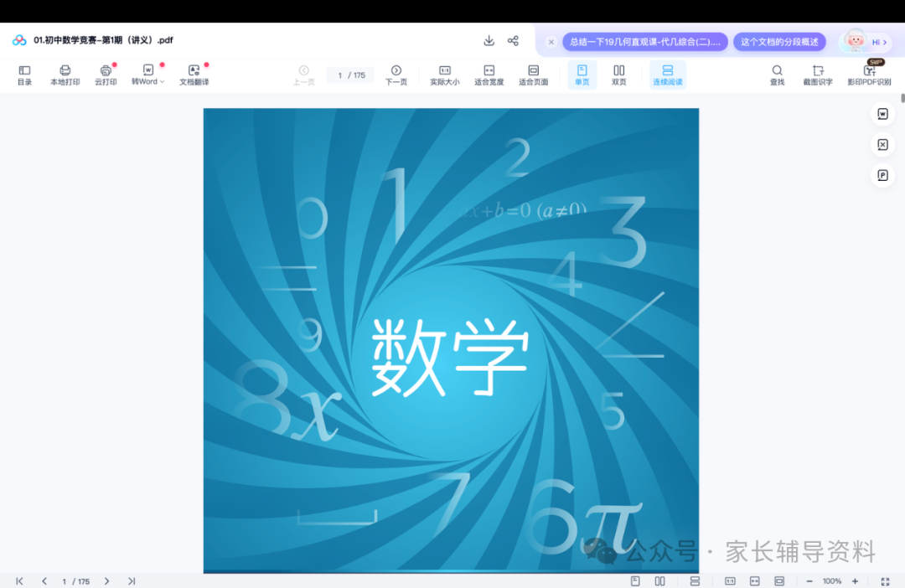Zoom in with the plus button

point(855,581)
